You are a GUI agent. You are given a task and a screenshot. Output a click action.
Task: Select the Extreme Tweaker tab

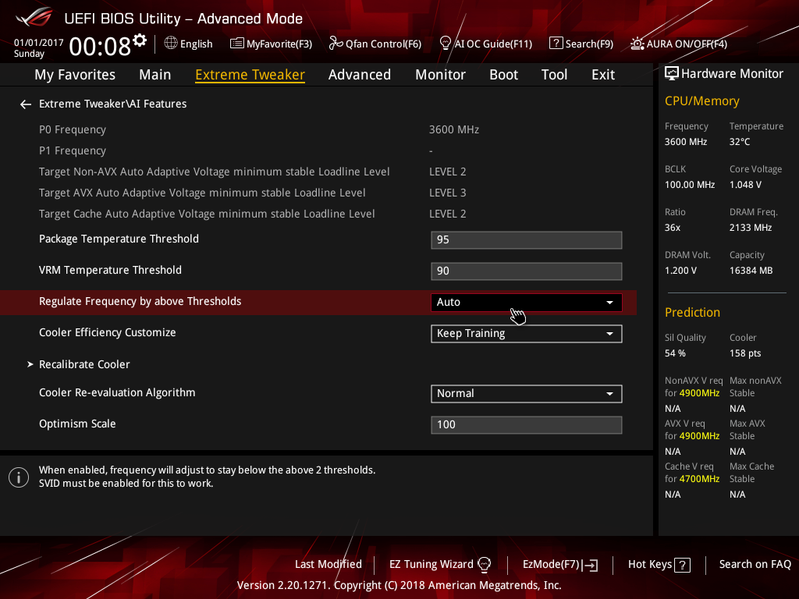(x=250, y=75)
